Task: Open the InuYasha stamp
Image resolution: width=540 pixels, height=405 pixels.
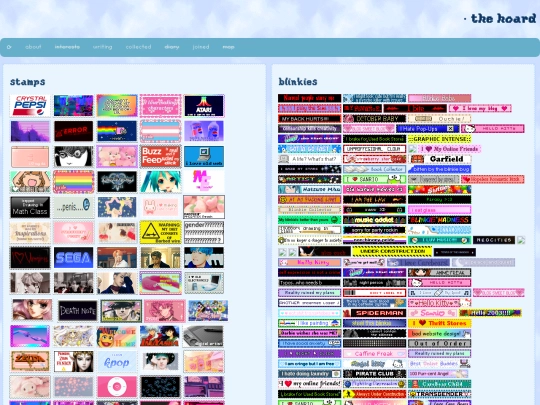Action: (159, 336)
